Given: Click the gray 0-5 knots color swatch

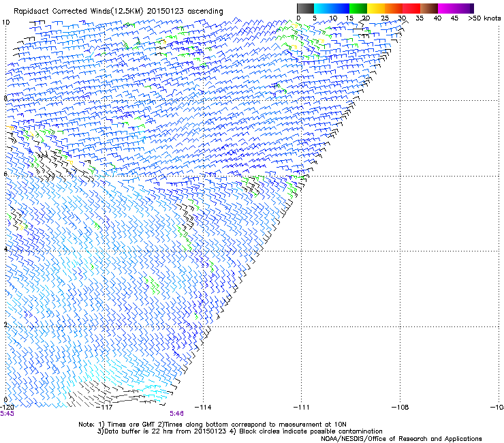Looking at the screenshot, I should (x=305, y=8).
